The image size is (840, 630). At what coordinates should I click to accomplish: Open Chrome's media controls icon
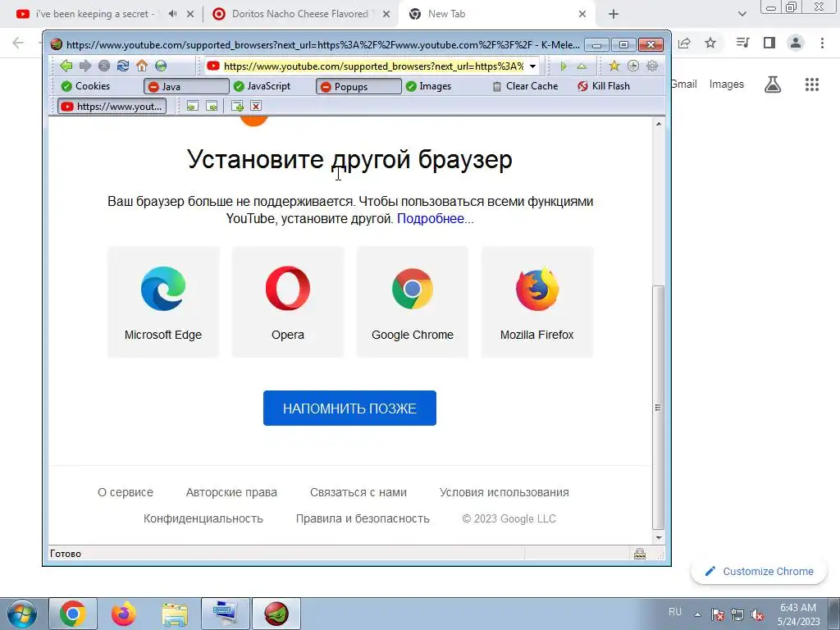point(742,43)
